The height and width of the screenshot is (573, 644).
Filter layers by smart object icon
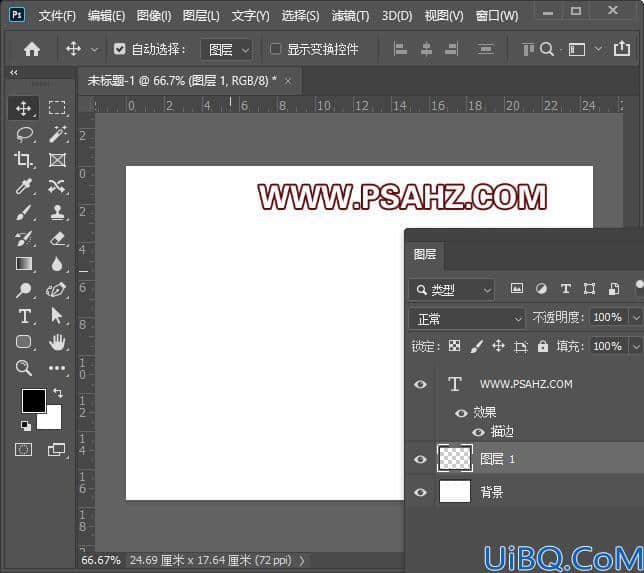[x=614, y=289]
